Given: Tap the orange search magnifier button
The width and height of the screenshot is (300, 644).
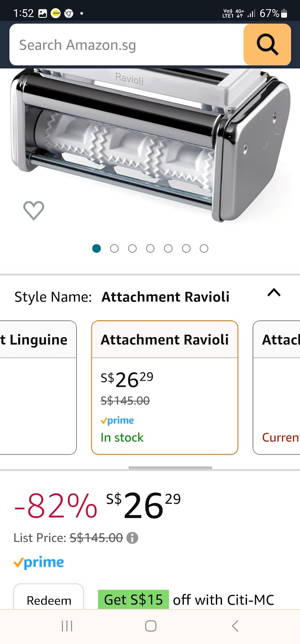Looking at the screenshot, I should [x=267, y=44].
